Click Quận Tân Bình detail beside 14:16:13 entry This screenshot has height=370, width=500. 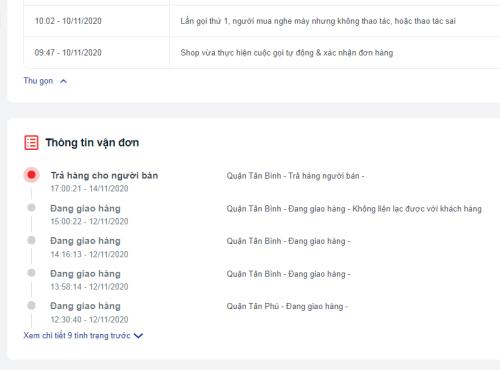click(x=288, y=241)
